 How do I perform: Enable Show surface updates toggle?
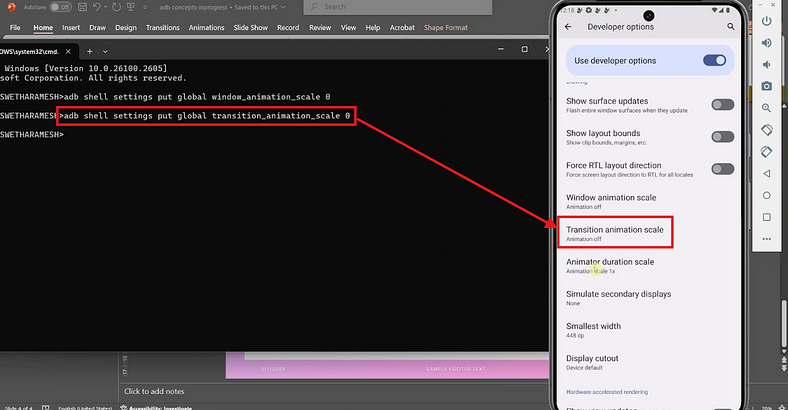722,105
